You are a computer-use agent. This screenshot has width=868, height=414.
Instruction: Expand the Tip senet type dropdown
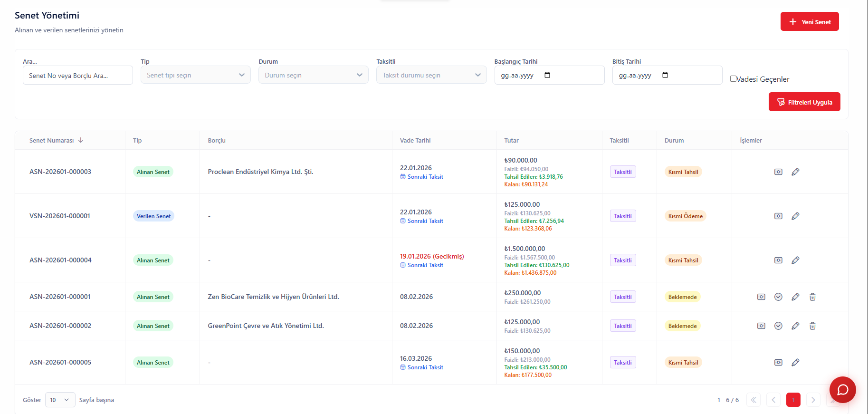(195, 75)
